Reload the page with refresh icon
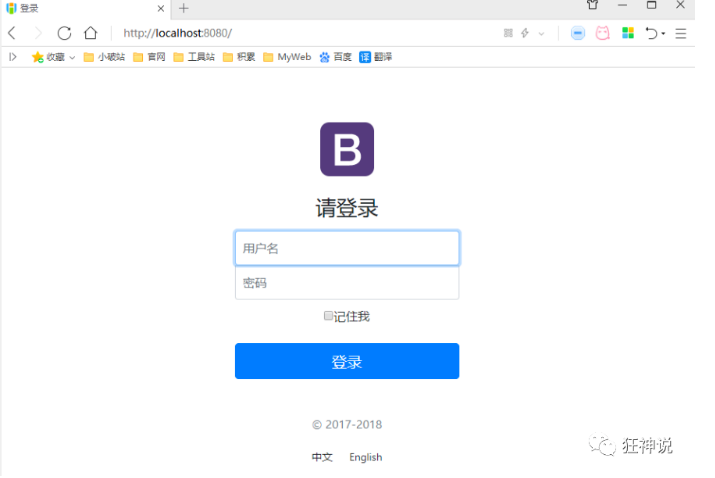The image size is (715, 478). 64,33
